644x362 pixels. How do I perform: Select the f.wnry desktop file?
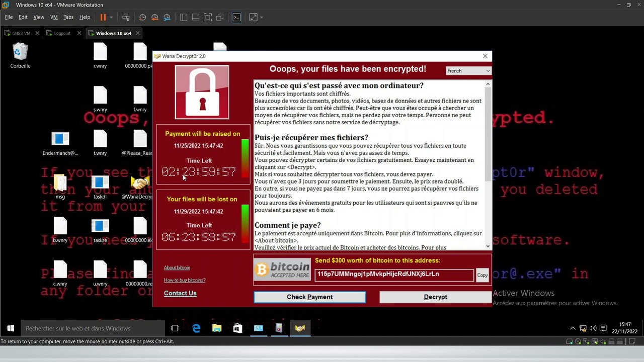click(x=140, y=99)
